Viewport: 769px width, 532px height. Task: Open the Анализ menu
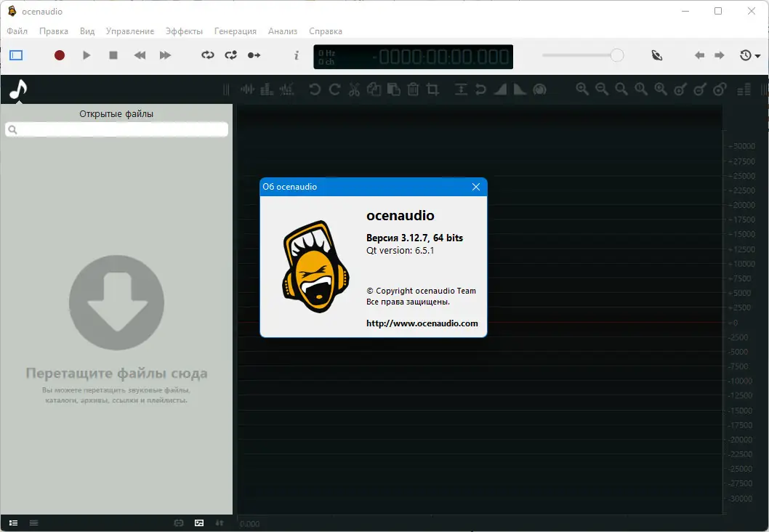283,31
